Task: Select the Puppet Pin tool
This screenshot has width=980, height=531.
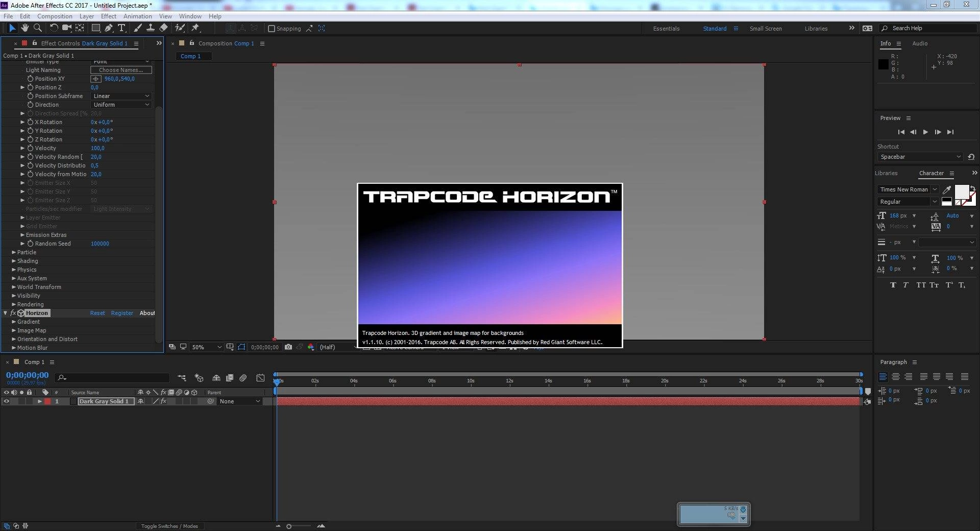Action: coord(195,28)
